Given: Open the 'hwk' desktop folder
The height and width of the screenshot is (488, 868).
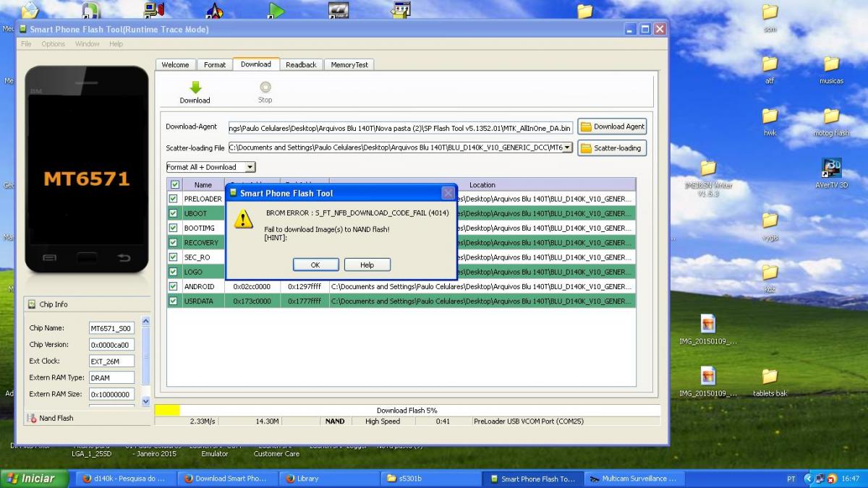Looking at the screenshot, I should tap(770, 116).
